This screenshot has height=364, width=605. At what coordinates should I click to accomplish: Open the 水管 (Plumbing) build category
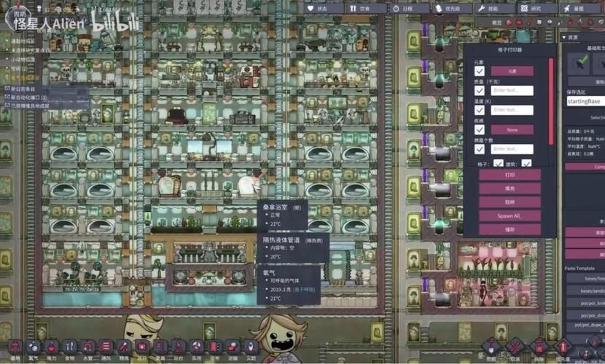point(88,348)
